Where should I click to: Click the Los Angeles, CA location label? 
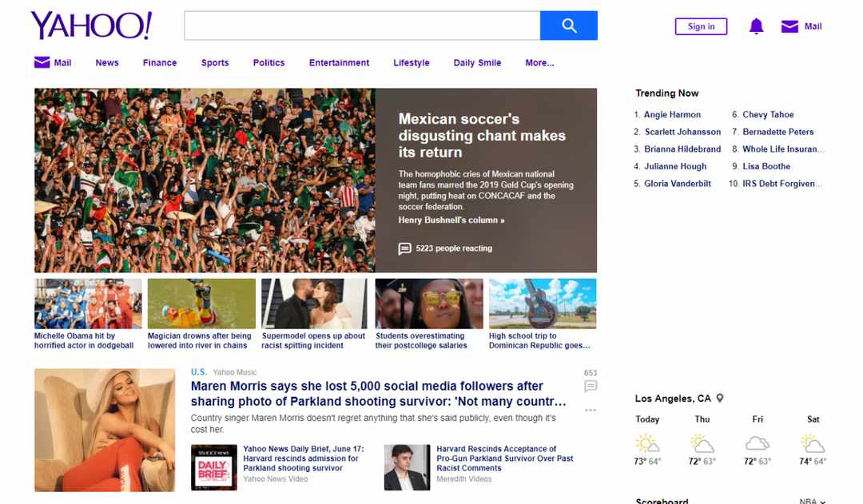tap(673, 399)
